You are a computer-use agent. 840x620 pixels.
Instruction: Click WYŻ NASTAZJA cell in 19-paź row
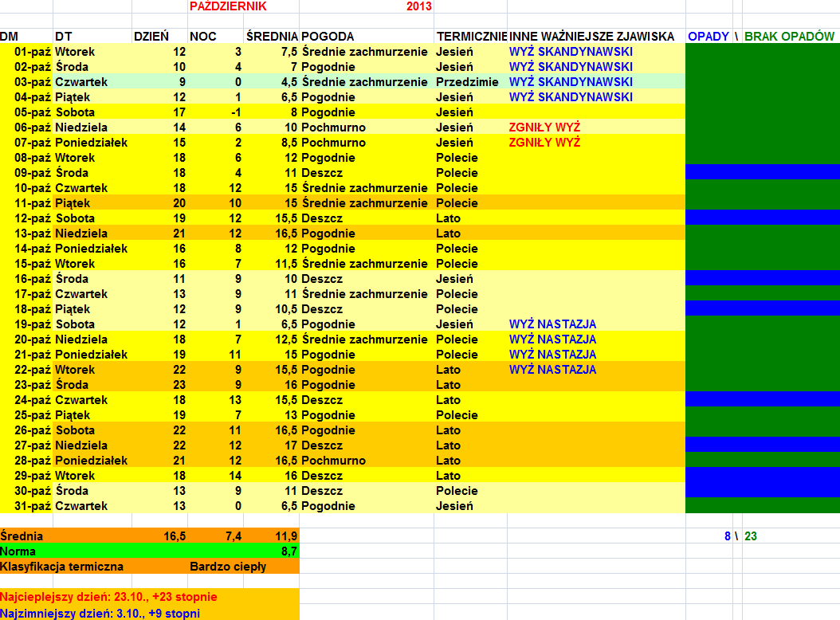[552, 324]
